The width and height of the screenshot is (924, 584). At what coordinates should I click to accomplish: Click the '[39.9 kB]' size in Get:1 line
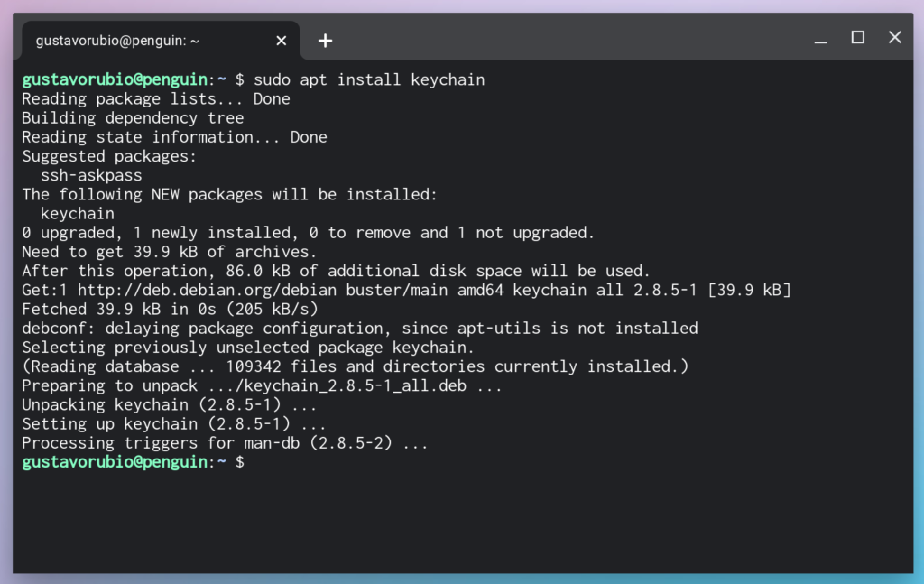click(x=749, y=290)
